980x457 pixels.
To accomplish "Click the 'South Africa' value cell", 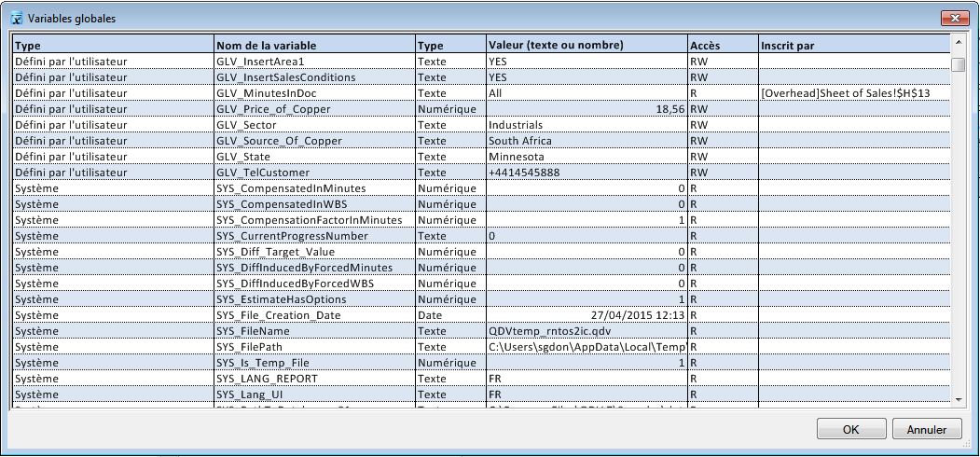I will point(587,141).
